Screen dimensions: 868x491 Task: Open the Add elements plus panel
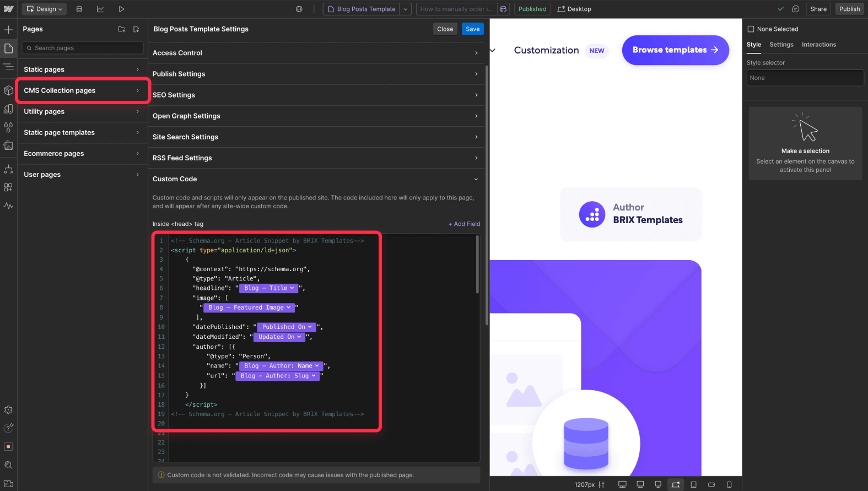(x=8, y=30)
